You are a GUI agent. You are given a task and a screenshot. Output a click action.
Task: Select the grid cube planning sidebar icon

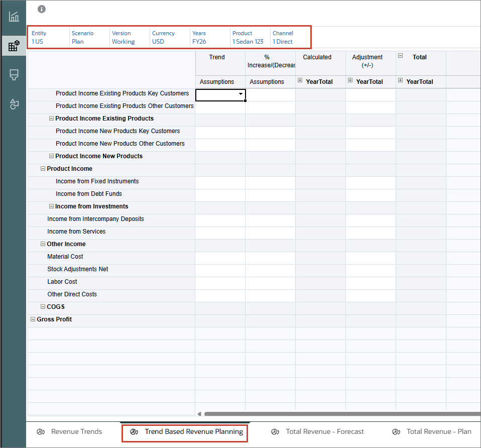pos(14,46)
